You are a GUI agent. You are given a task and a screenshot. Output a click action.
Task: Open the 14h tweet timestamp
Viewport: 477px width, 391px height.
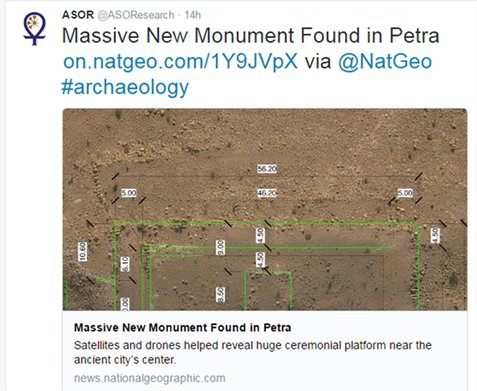pos(193,15)
